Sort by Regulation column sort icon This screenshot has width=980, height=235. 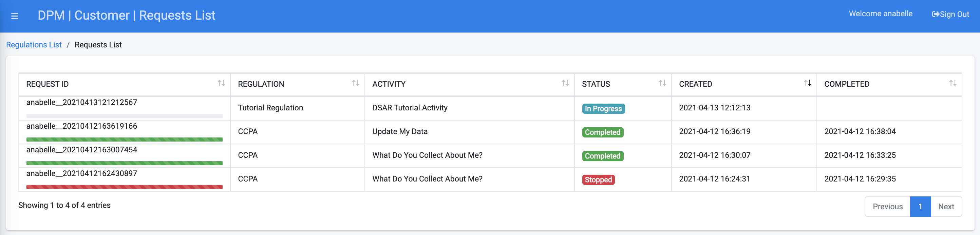pyautogui.click(x=355, y=83)
